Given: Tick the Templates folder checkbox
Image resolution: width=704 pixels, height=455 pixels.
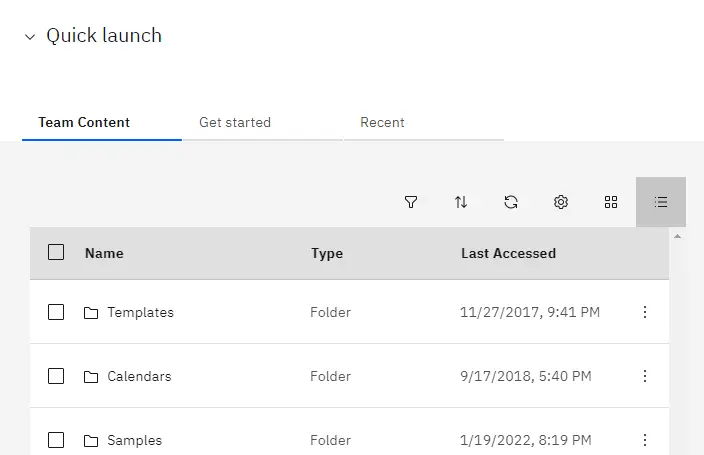Looking at the screenshot, I should point(56,312).
